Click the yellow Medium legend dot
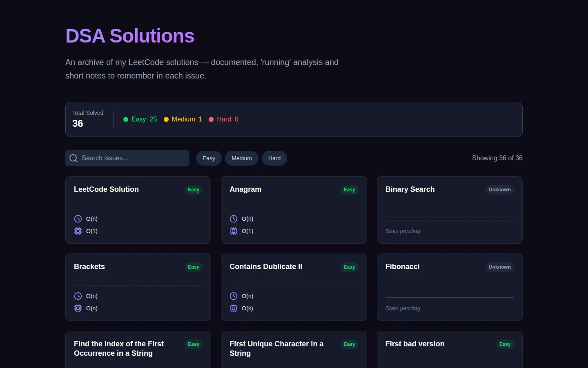 pyautogui.click(x=166, y=119)
